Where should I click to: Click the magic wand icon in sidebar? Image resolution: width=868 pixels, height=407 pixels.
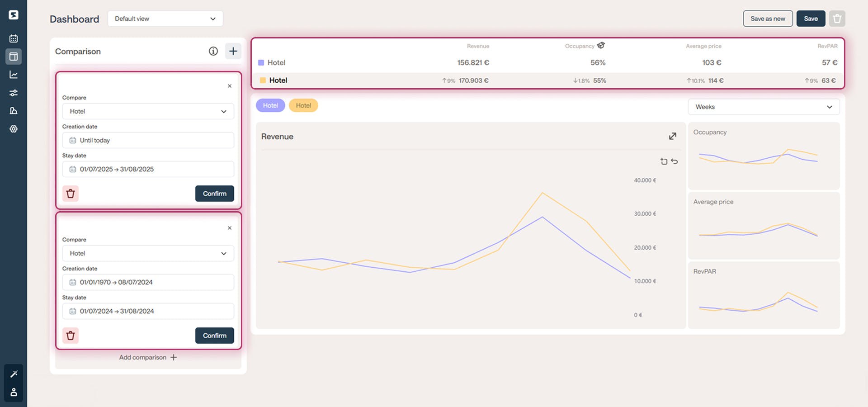coord(14,374)
